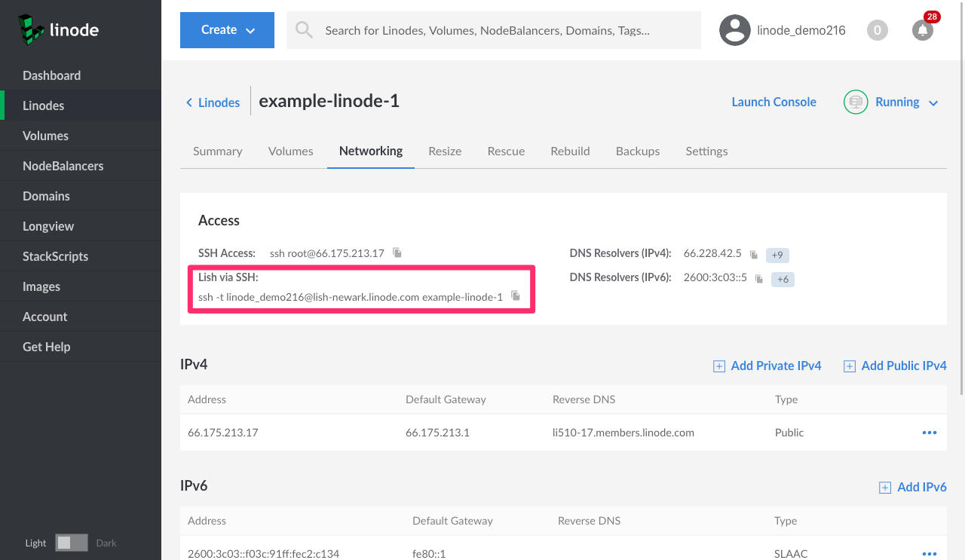
Task: Copy the IPv6 DNS resolver address
Action: [759, 280]
